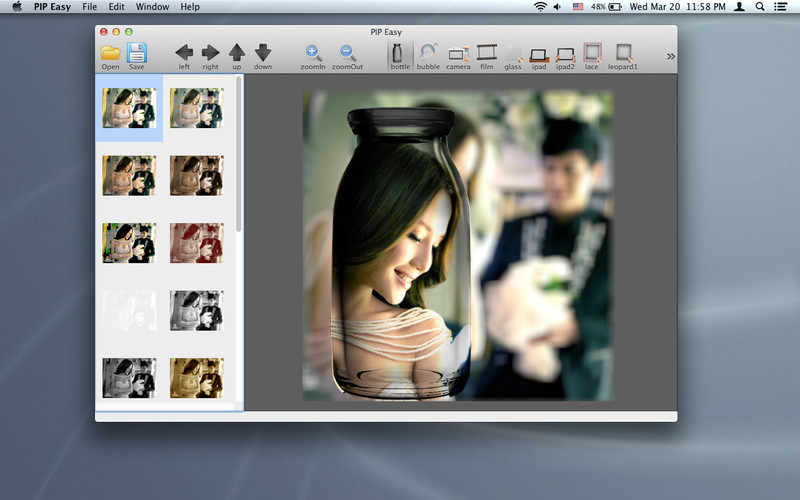800x500 pixels.
Task: Select the leopard1 frame
Action: point(623,56)
